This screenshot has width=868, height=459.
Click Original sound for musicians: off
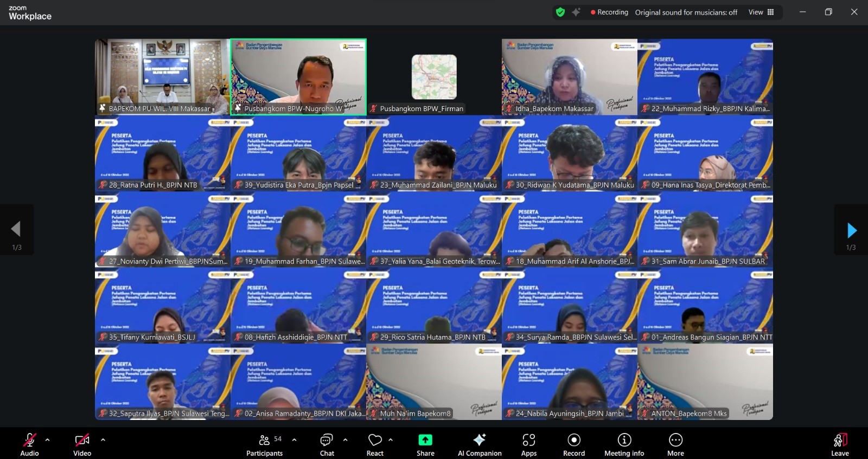[686, 12]
